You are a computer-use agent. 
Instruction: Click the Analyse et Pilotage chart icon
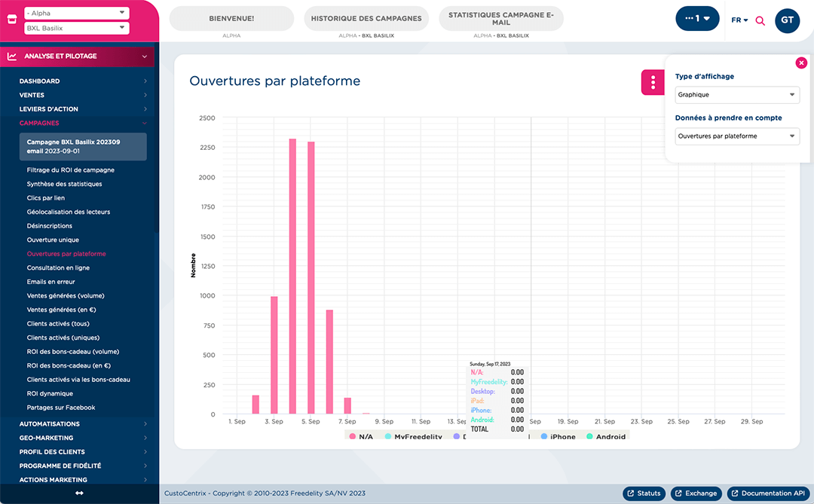pos(12,57)
